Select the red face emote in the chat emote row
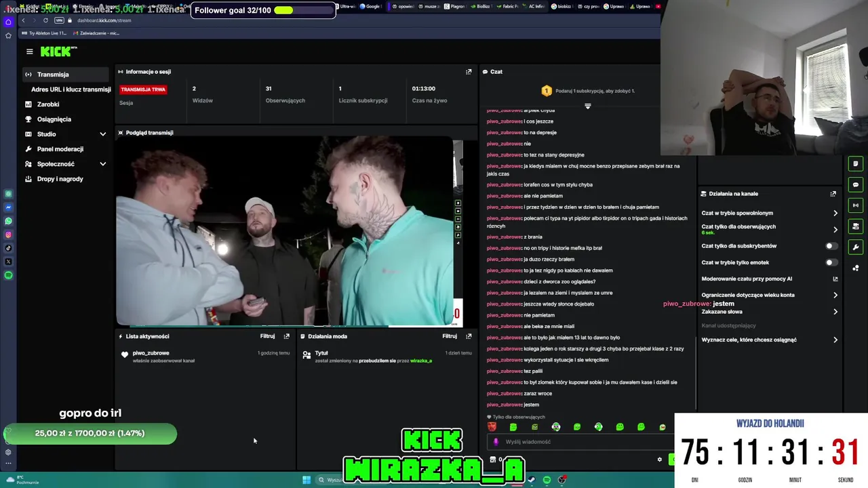This screenshot has width=868, height=488. (x=492, y=427)
